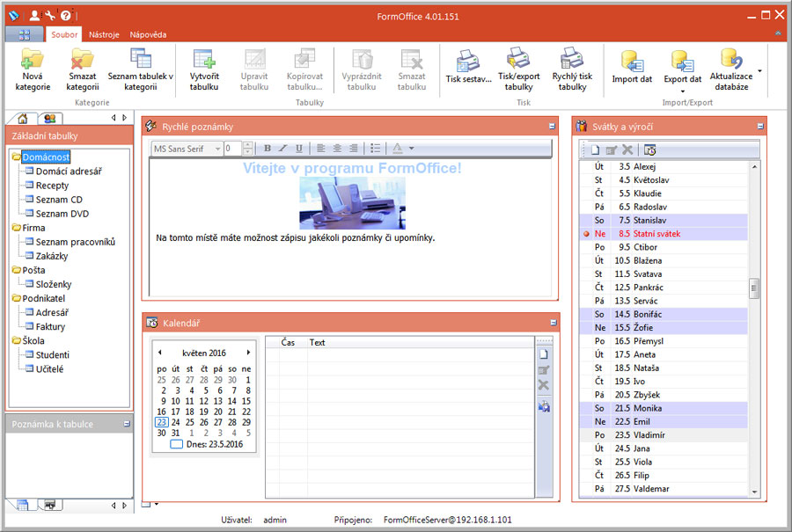
Task: Click the help question mark icon
Action: [x=66, y=16]
